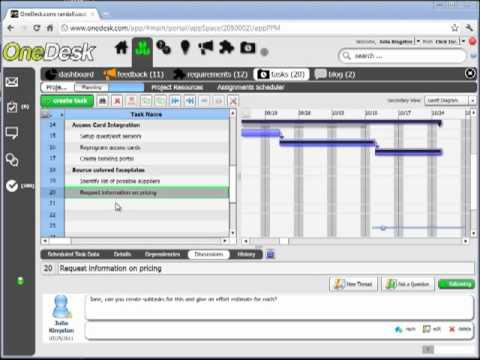Open the user name dropdown arrow
480x360 pixels.
point(418,41)
